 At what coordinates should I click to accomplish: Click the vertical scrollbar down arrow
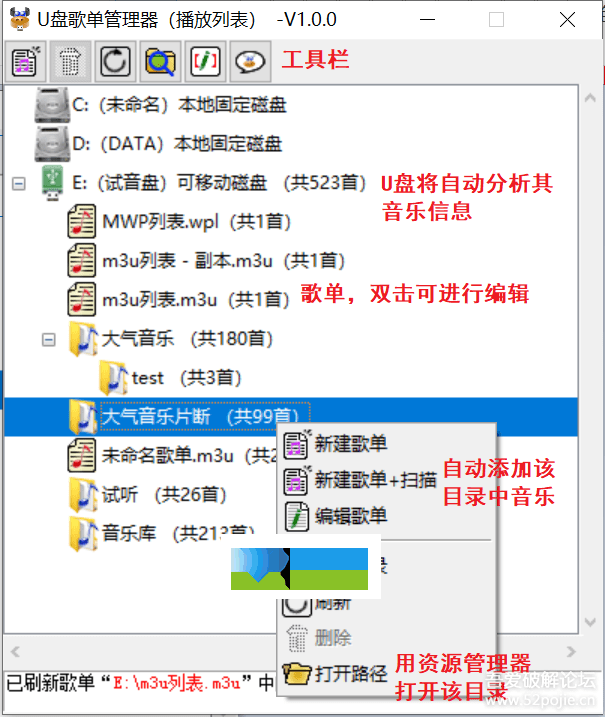pos(590,622)
